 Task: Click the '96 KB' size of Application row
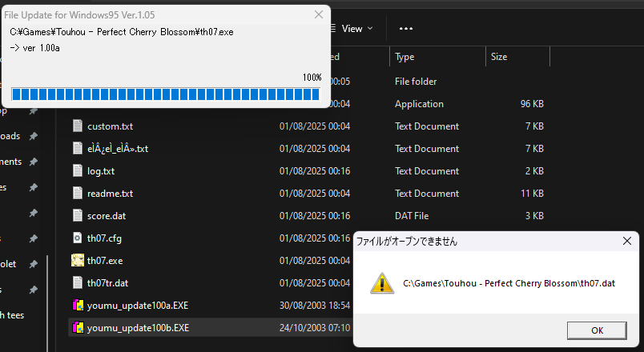[532, 104]
